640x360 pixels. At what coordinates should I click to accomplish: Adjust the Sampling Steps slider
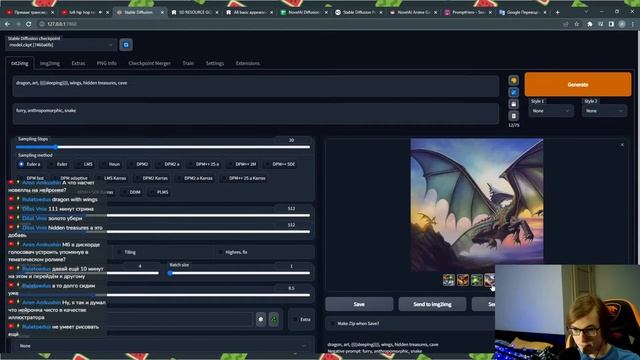[163, 147]
